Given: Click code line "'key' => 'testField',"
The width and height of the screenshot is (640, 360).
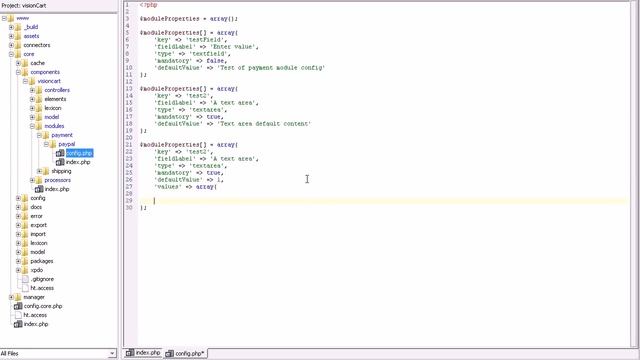Looking at the screenshot, I should click(x=190, y=40).
